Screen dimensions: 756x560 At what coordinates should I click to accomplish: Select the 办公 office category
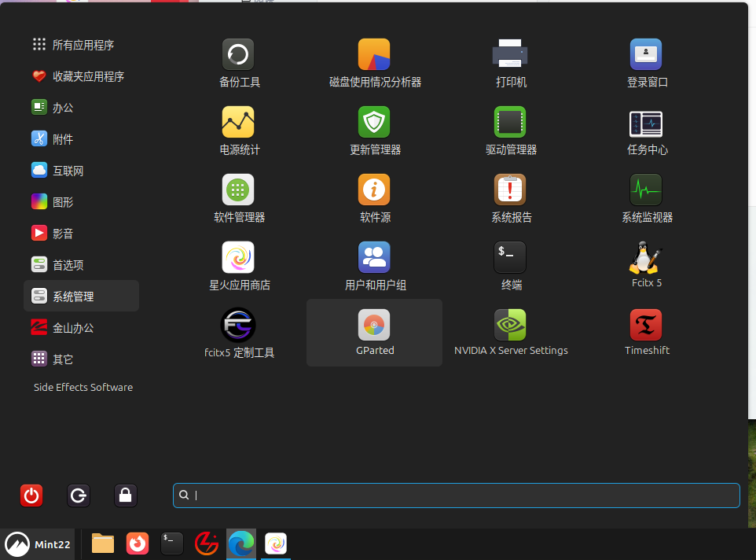[81, 108]
